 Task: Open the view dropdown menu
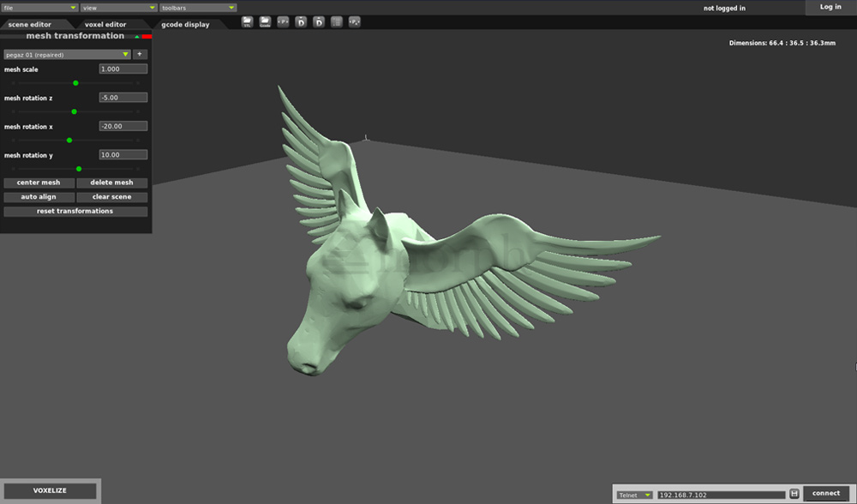(118, 8)
